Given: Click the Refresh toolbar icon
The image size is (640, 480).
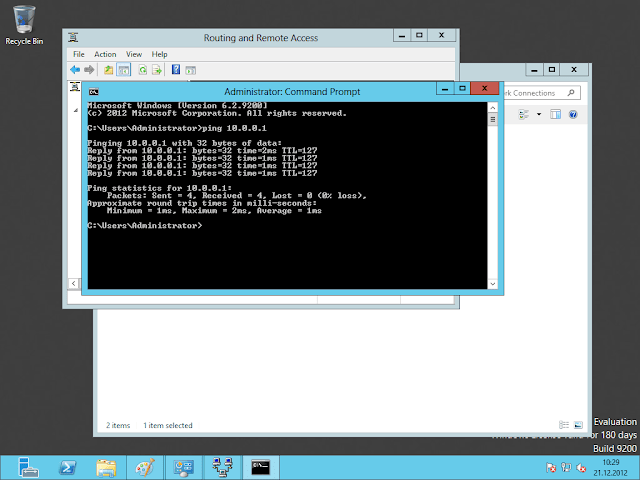Looking at the screenshot, I should [142, 70].
